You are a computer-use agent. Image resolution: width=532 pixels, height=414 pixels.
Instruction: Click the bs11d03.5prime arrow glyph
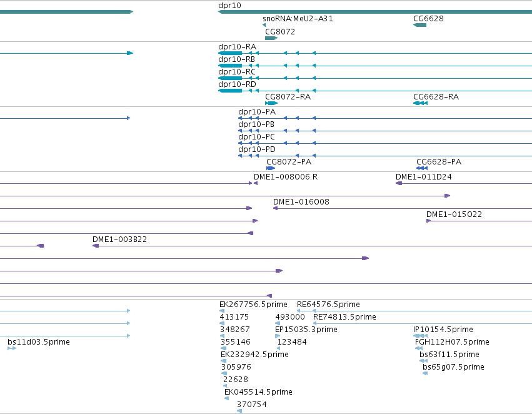12,348
